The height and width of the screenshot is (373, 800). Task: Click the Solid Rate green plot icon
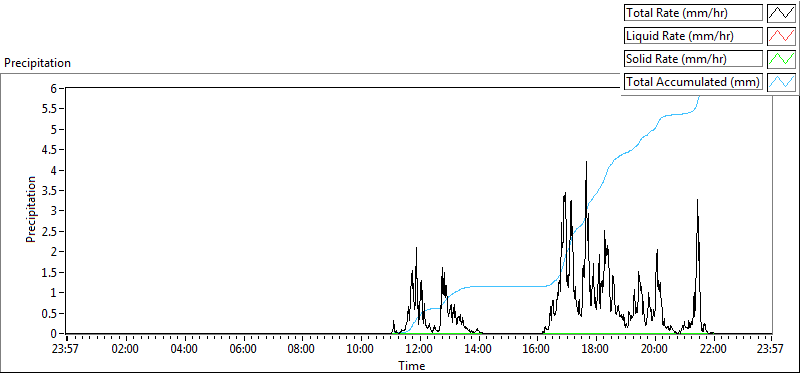pos(782,59)
